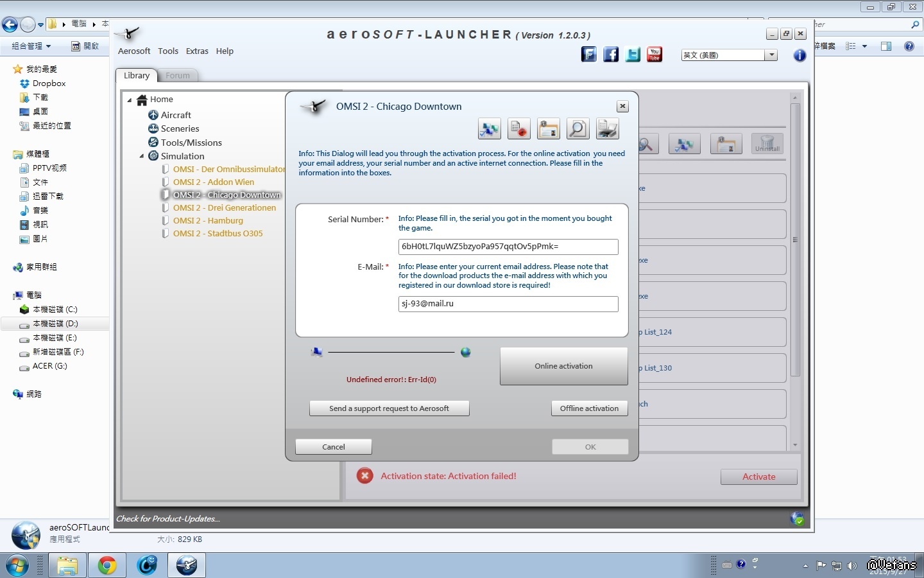Show hidden tray icons arrow

(x=805, y=566)
